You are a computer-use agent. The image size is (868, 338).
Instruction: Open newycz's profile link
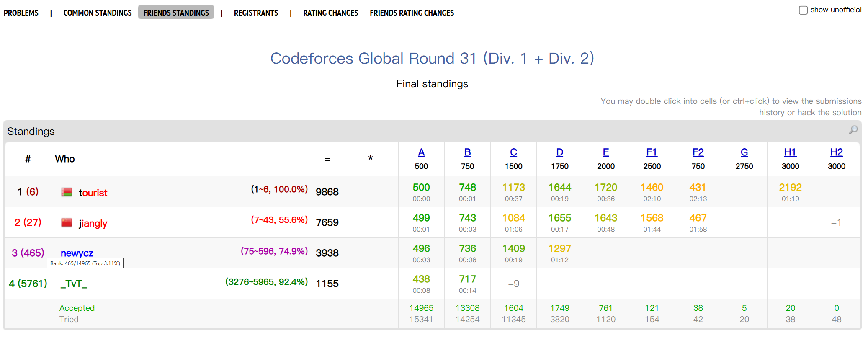77,253
